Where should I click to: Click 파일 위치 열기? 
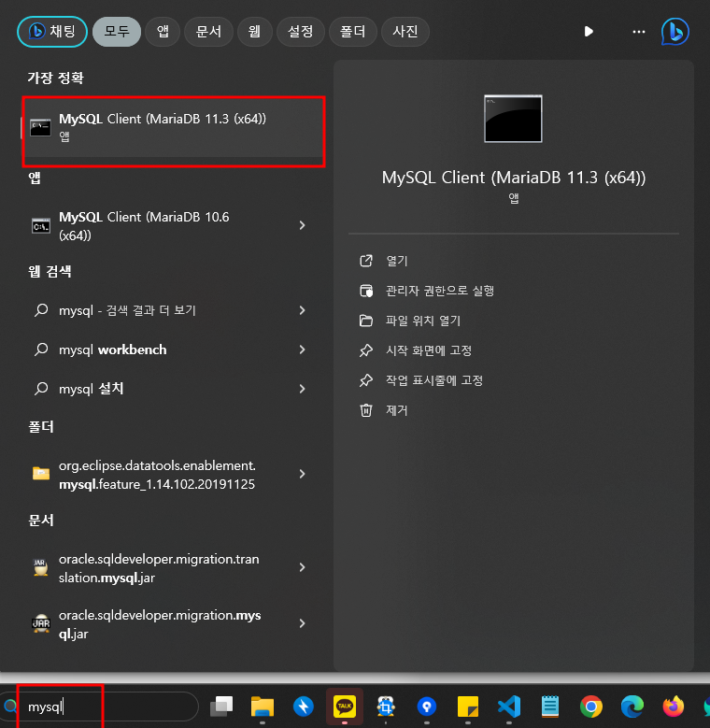click(x=423, y=321)
